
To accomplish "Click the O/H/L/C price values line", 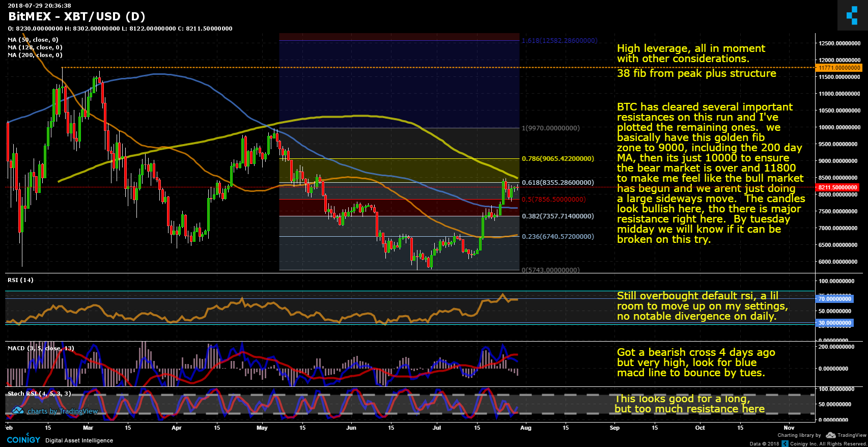I will tap(120, 29).
